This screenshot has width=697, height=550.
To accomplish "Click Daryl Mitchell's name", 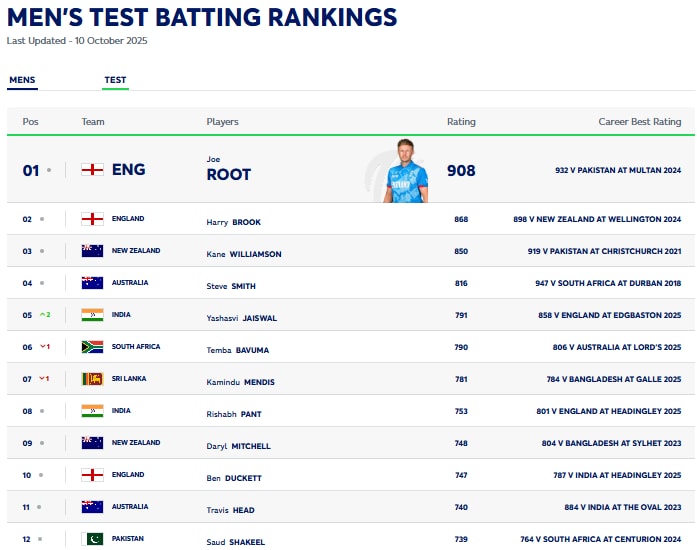I will pos(238,446).
